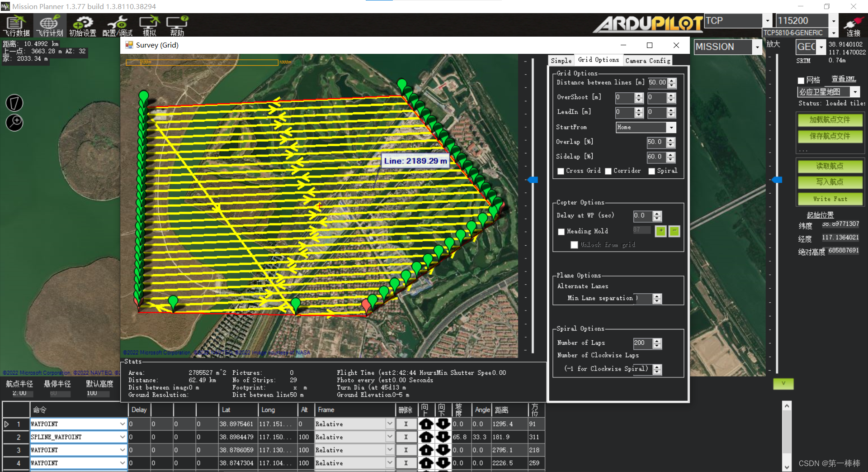Viewport: 868px width, 472px height.
Task: Click green V button below zoom slider
Action: point(783,384)
